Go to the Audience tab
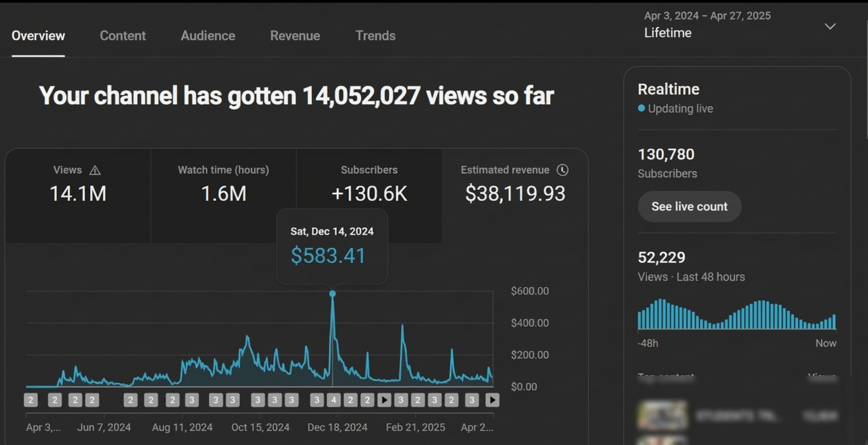This screenshot has height=445, width=868. click(208, 36)
